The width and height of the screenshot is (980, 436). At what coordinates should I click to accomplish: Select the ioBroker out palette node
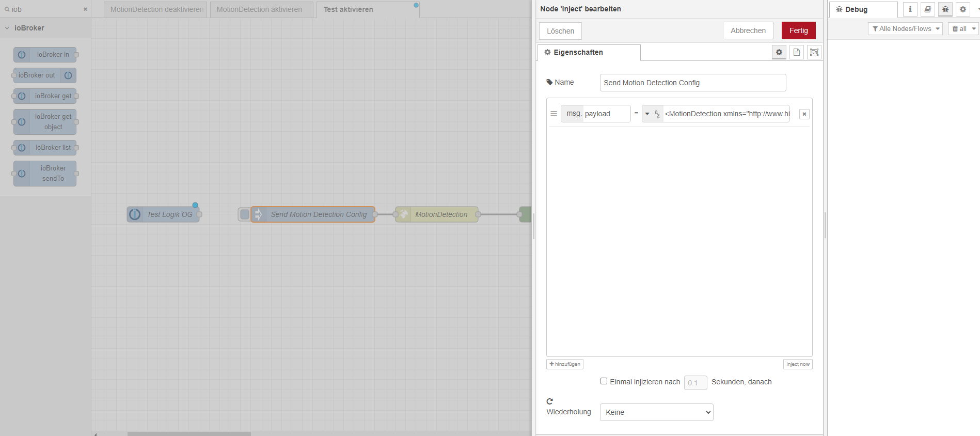[x=45, y=75]
